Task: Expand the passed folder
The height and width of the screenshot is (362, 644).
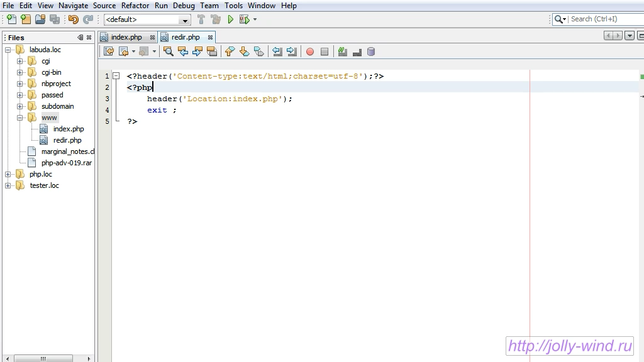Action: (19, 96)
